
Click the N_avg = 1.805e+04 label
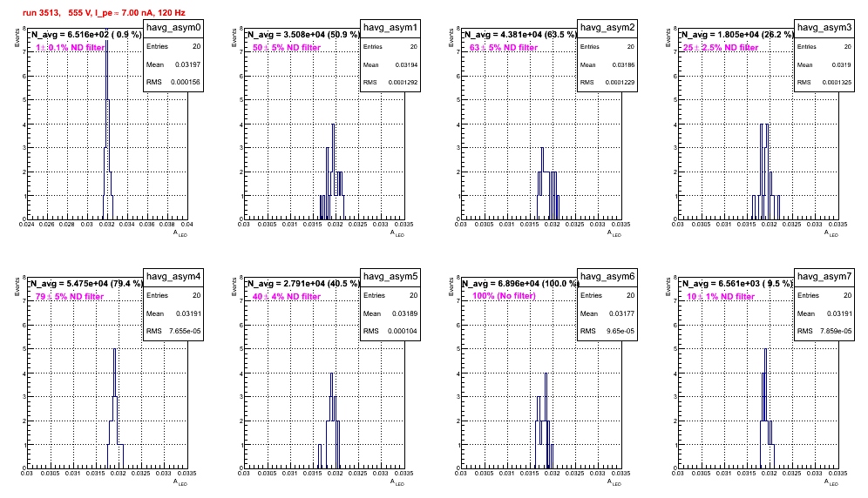tap(737, 34)
